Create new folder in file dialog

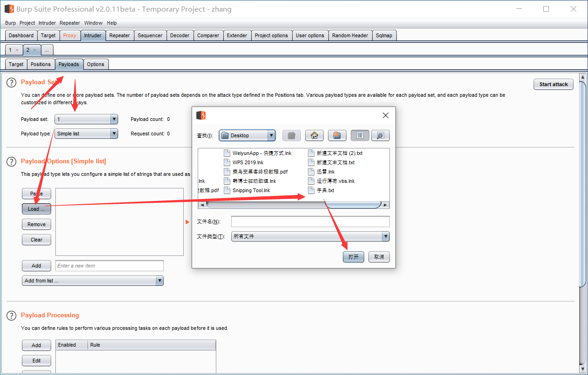coord(337,135)
